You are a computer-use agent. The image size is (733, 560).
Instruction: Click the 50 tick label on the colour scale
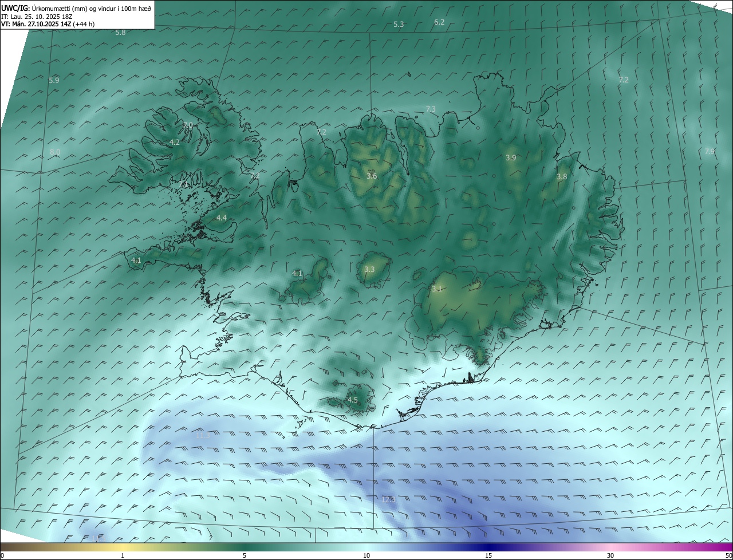tap(728, 556)
